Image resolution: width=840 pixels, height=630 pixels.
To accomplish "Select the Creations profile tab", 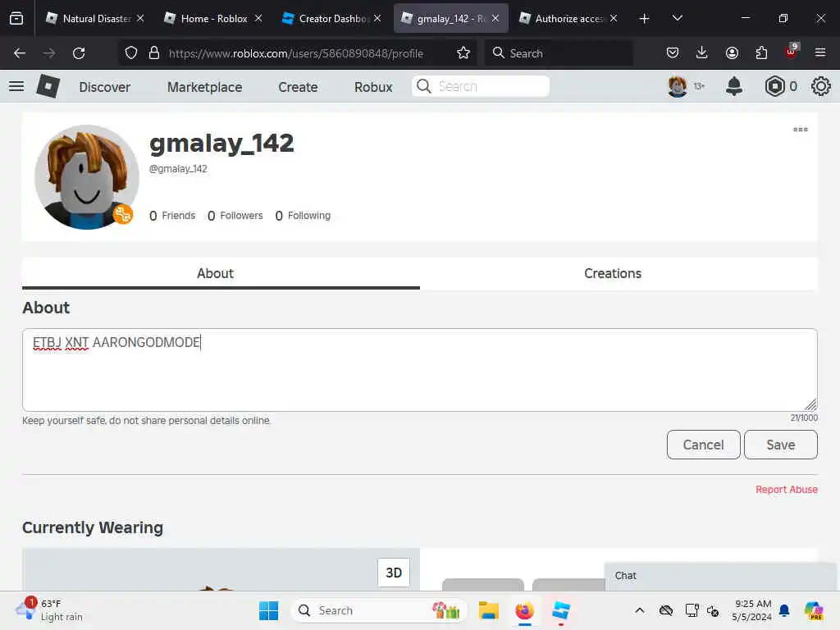I will 619,273.
